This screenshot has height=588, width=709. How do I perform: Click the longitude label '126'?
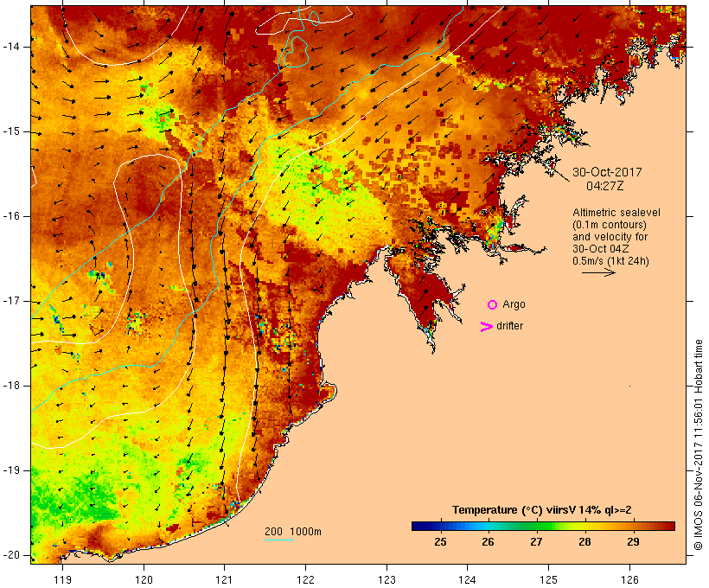click(629, 579)
